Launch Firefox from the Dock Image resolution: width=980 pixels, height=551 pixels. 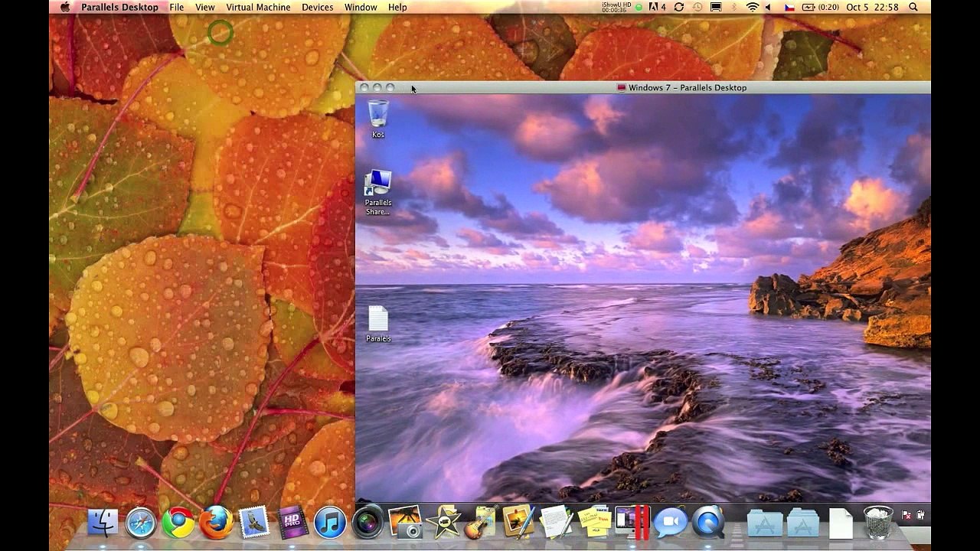pos(216,523)
